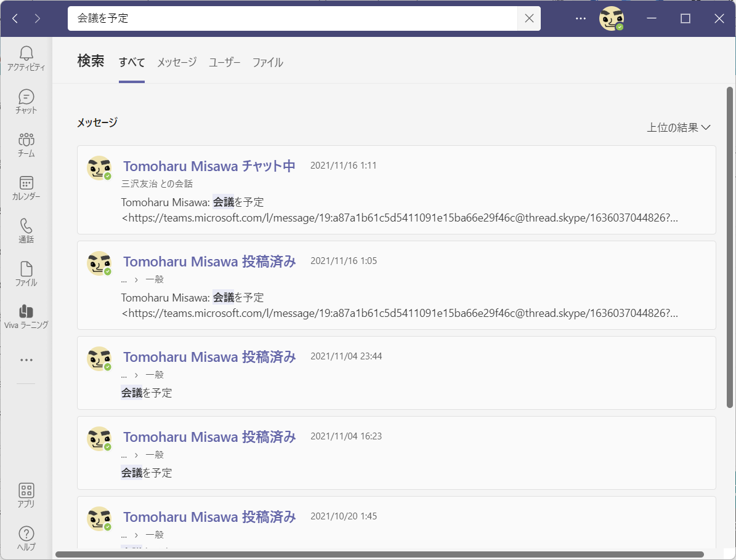Image resolution: width=736 pixels, height=560 pixels.
Task: Open the カレンダー calendar
Action: point(26,188)
